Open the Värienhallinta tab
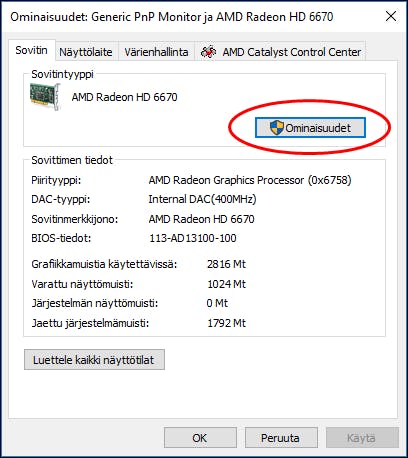 [156, 52]
